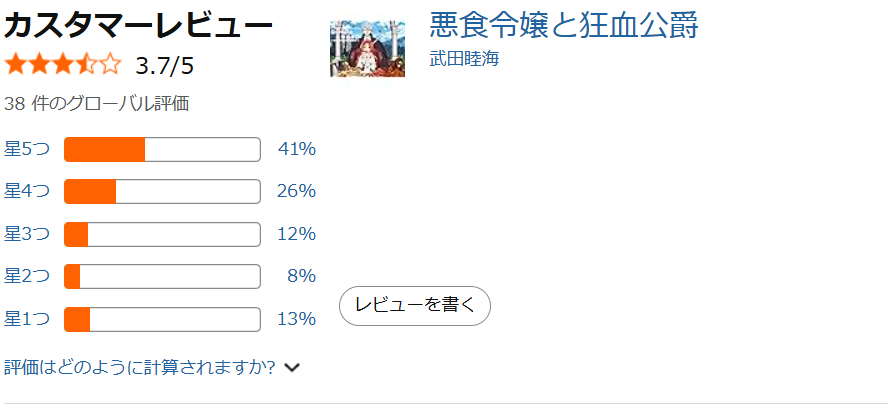Select the 26% four-star percentage link
888x418 pixels.
pyautogui.click(x=297, y=191)
